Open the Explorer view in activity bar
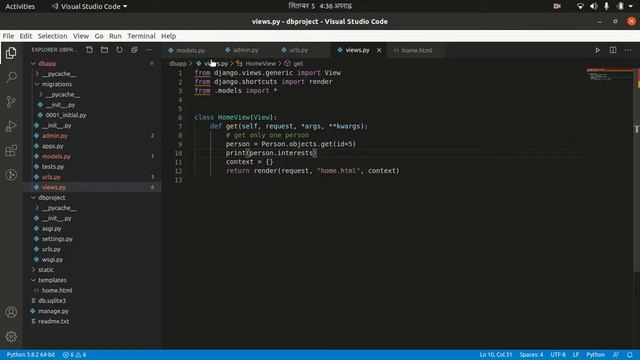The image size is (640, 360). 11,53
